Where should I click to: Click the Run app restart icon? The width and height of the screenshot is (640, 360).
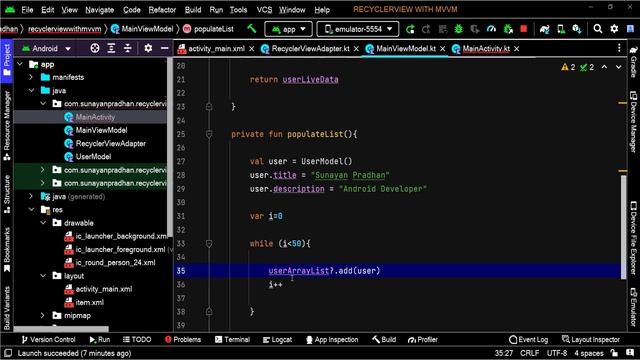click(410, 29)
